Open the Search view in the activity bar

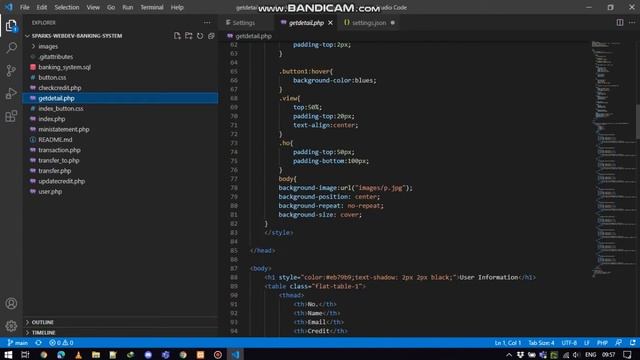click(x=11, y=48)
